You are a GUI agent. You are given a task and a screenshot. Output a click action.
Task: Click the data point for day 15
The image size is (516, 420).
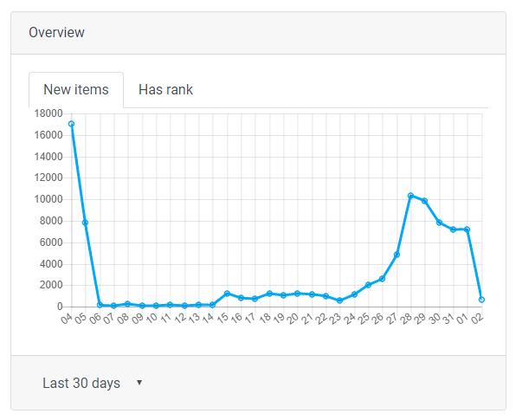(227, 293)
